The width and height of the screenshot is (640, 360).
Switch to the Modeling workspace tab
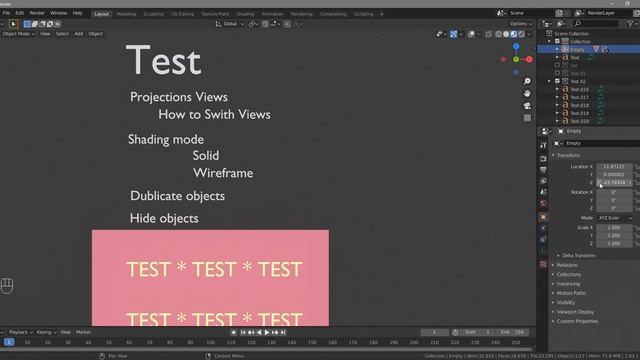pyautogui.click(x=126, y=14)
